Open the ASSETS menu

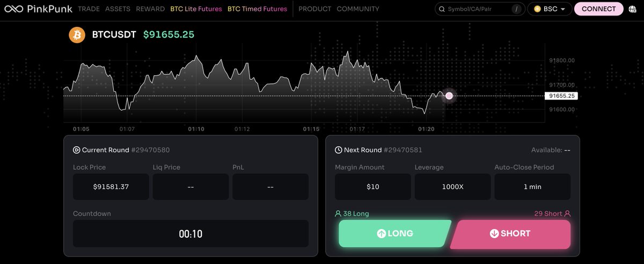pyautogui.click(x=118, y=9)
